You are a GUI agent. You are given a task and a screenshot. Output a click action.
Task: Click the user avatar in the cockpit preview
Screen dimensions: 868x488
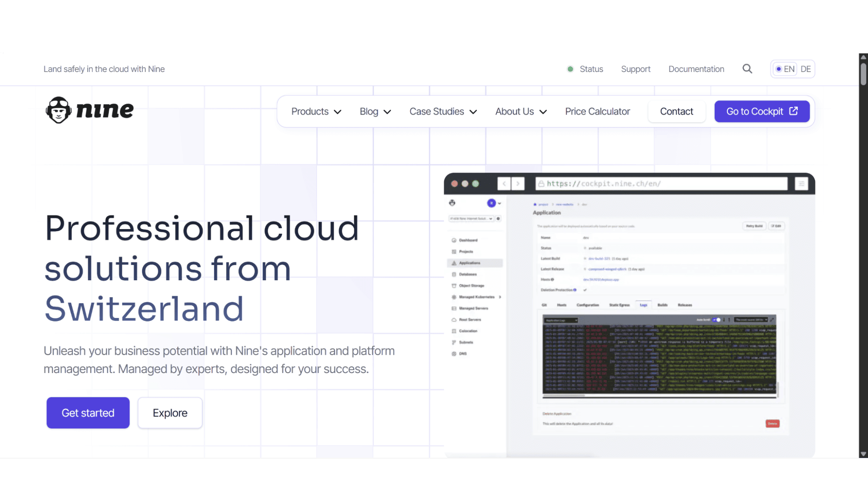tap(491, 203)
